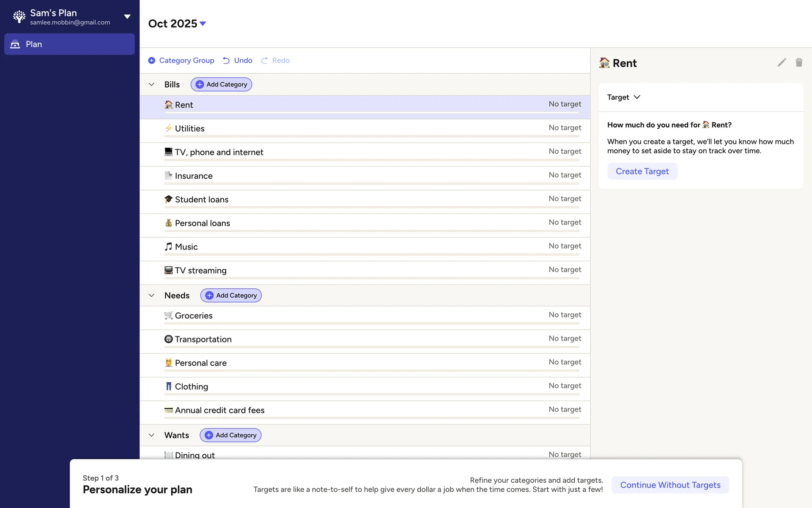This screenshot has height=508, width=812.
Task: Click the Utilities lightning bolt icon
Action: coord(168,128)
